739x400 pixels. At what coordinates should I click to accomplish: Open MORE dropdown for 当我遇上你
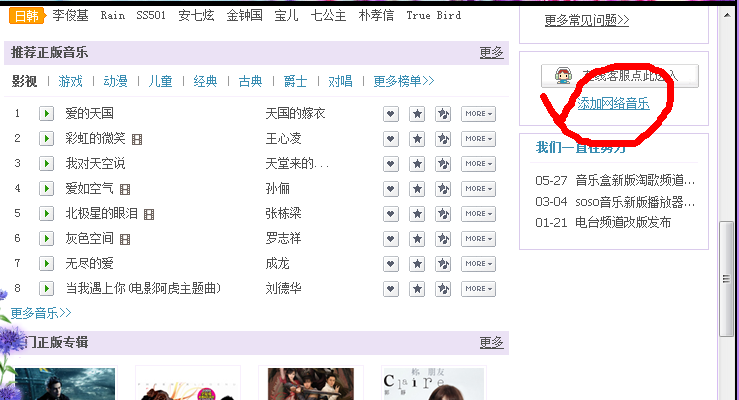coord(478,288)
